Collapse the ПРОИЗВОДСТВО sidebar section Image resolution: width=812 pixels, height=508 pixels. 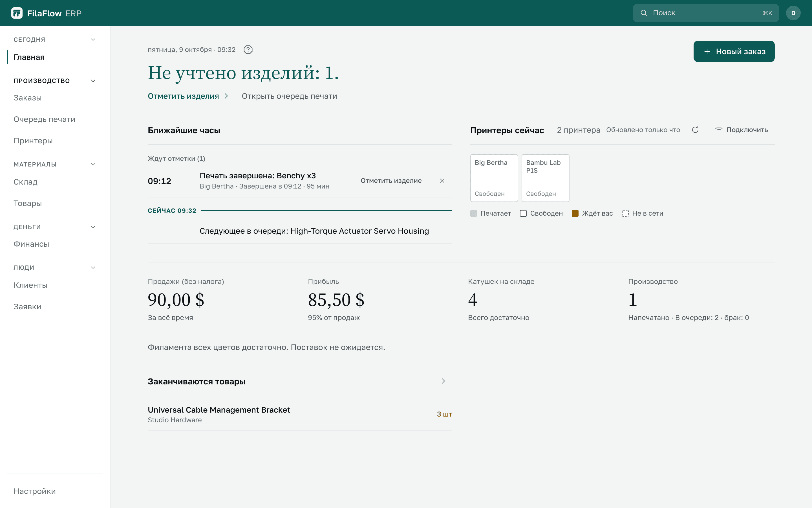click(x=93, y=81)
